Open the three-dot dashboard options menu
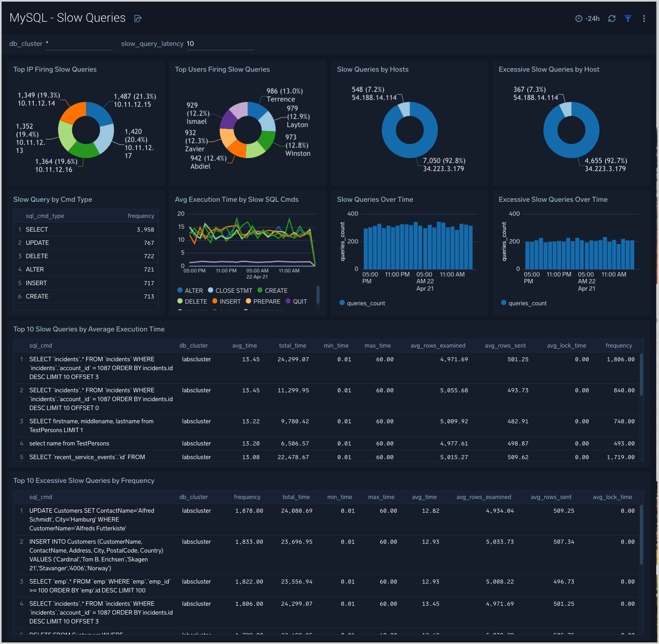Image resolution: width=659 pixels, height=644 pixels. tap(644, 19)
